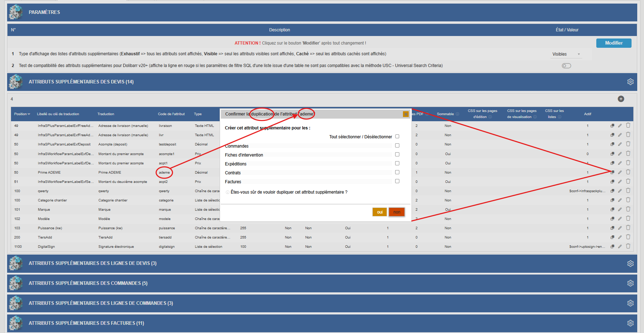Screen dimensions: 644x333
Task: Click 'Libellé ou clé de traduction' column header
Action: click(x=58, y=114)
